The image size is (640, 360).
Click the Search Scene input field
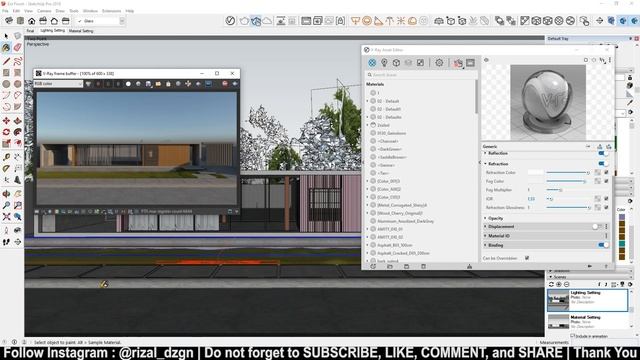click(421, 75)
